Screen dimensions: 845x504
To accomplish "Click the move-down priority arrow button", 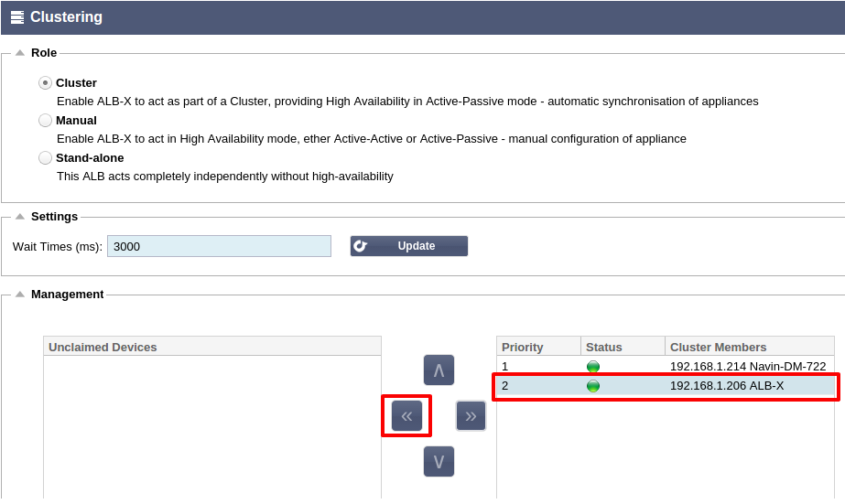I will (439, 461).
